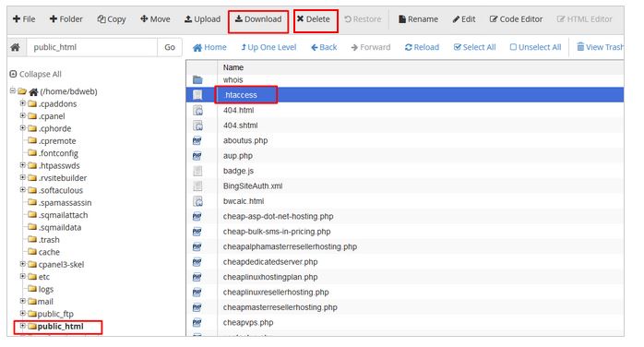This screenshot has height=347, width=644.
Task: Click the Go button
Action: (x=170, y=47)
